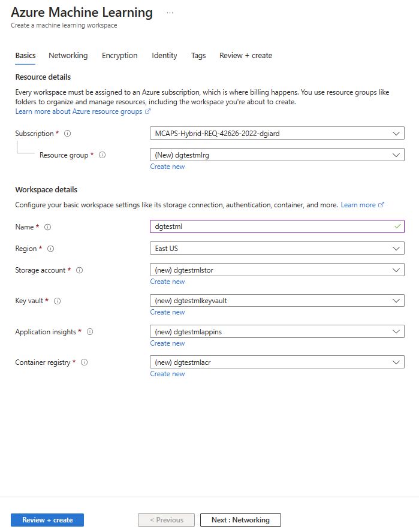This screenshot has height=532, width=419.
Task: Click the Create a machine learning workspace subtitle
Action: click(64, 25)
